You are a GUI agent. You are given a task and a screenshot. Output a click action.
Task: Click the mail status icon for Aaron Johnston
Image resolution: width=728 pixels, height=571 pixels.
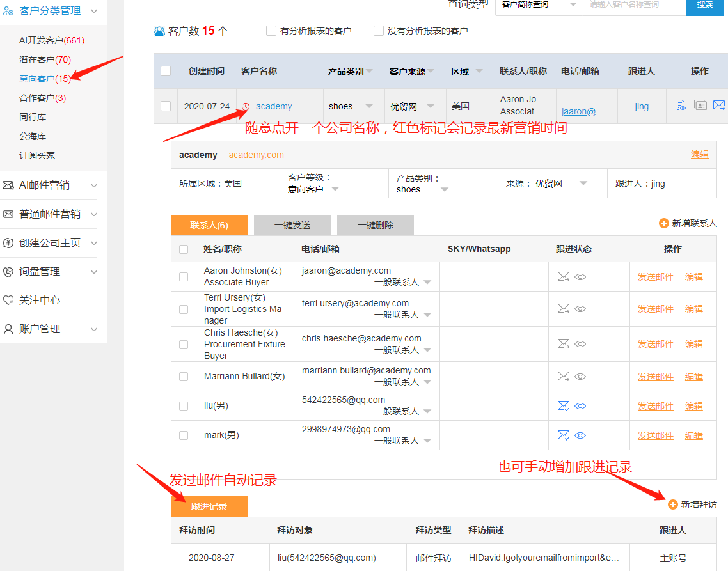[x=563, y=277]
